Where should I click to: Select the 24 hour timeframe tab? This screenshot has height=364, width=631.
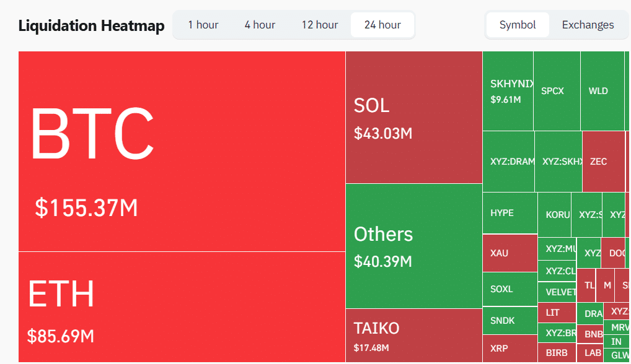point(382,25)
